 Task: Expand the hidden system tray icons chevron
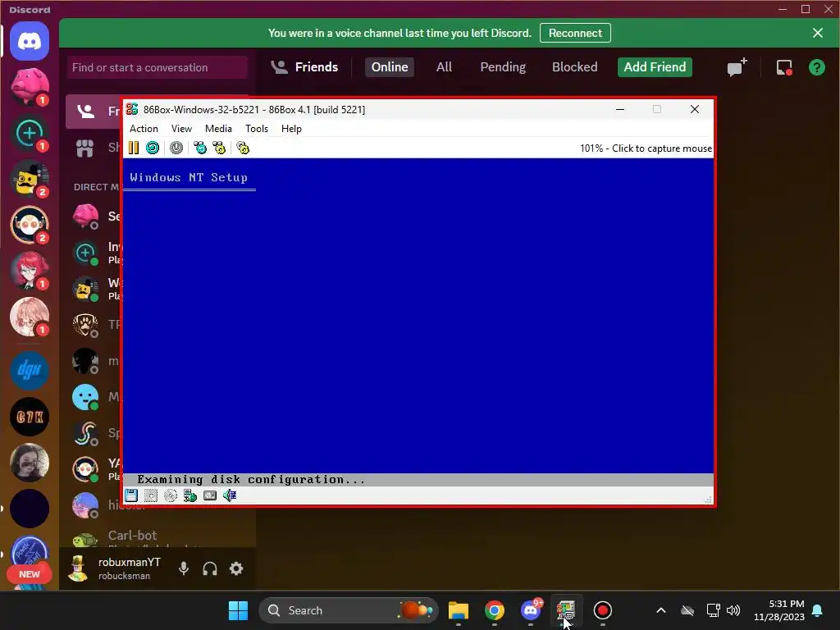point(661,610)
